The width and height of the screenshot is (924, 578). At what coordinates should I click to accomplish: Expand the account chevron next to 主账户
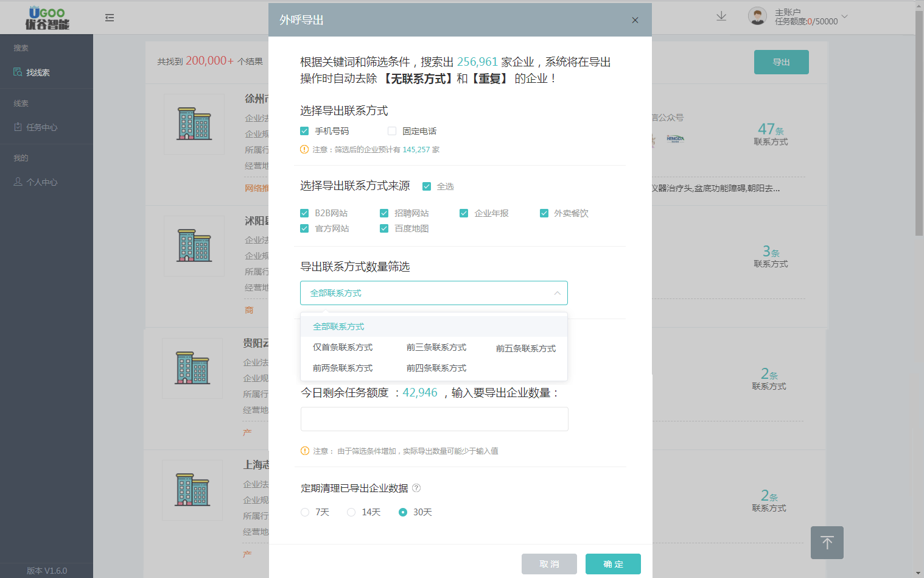pos(844,16)
